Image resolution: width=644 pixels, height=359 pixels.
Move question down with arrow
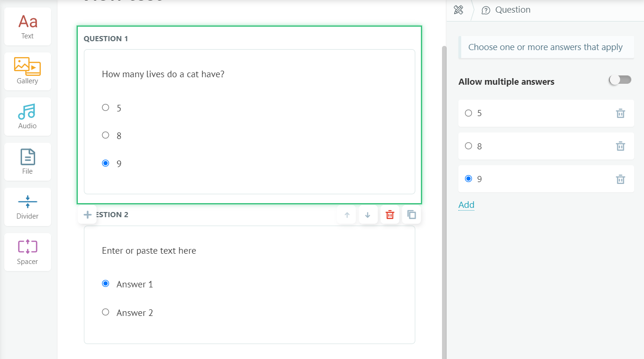(368, 215)
